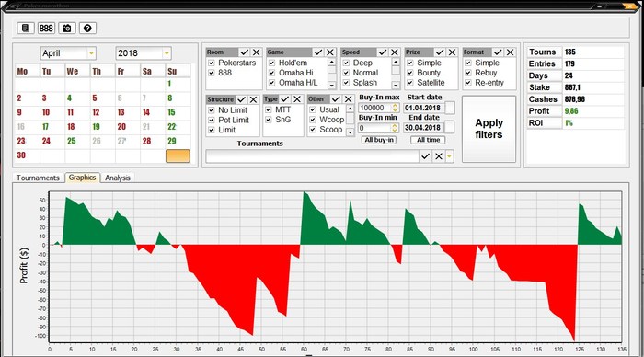Toggle the 888 room checkbox

tap(212, 73)
